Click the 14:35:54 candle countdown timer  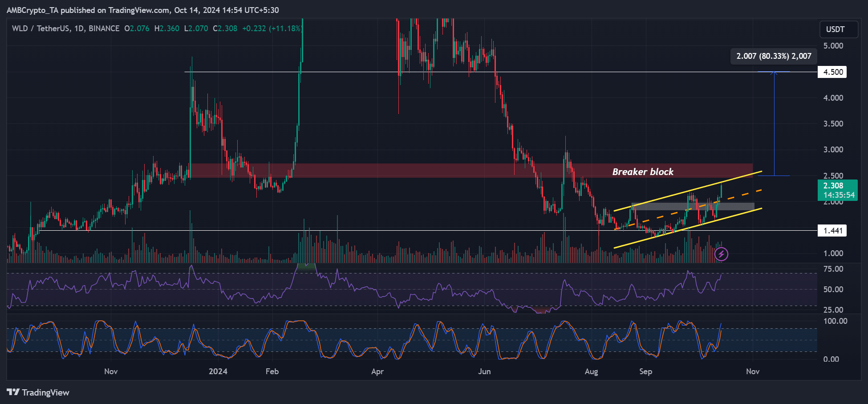tap(839, 195)
